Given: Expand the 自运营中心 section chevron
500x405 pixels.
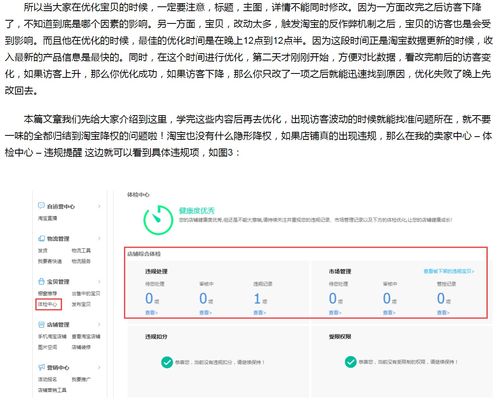Looking at the screenshot, I should pos(99,206).
